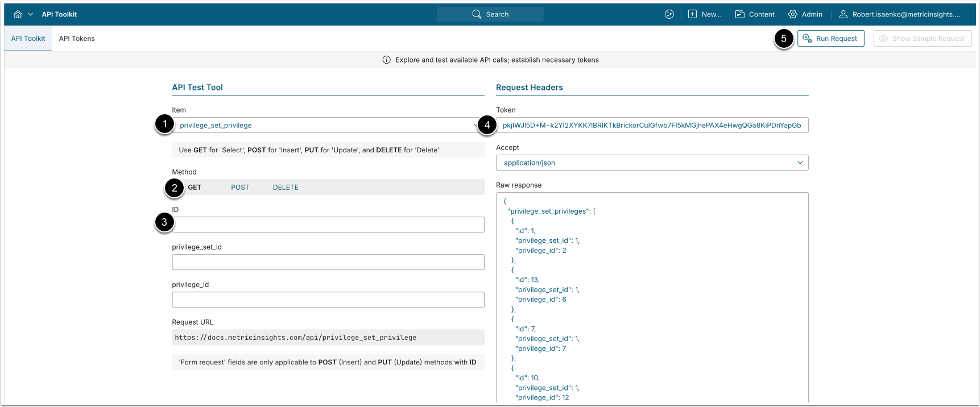Click the home icon in top bar
The height and width of the screenshot is (407, 980).
(18, 14)
